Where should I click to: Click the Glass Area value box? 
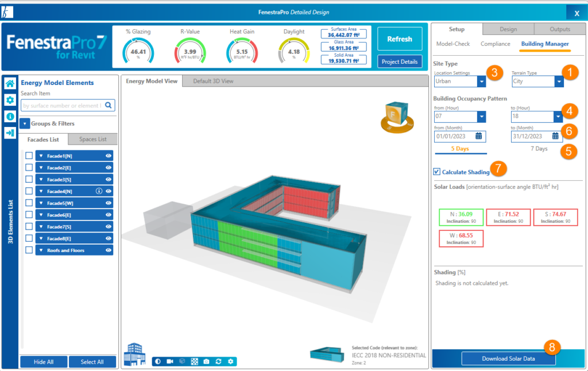[x=343, y=46]
